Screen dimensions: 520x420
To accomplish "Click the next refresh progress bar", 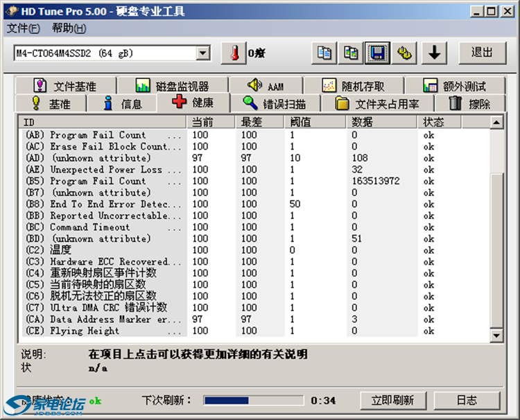I will pos(254,401).
